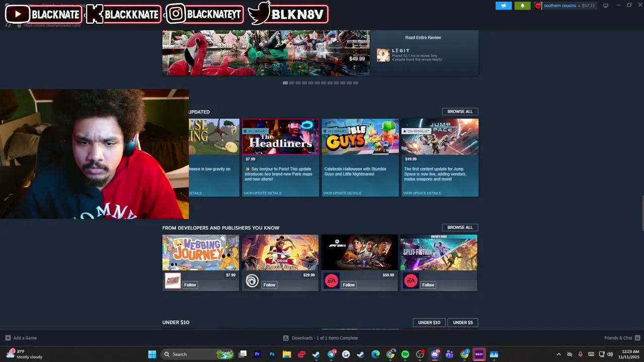Screen dimensions: 644x362
Task: Click the taskbar Search box
Action: click(198, 354)
